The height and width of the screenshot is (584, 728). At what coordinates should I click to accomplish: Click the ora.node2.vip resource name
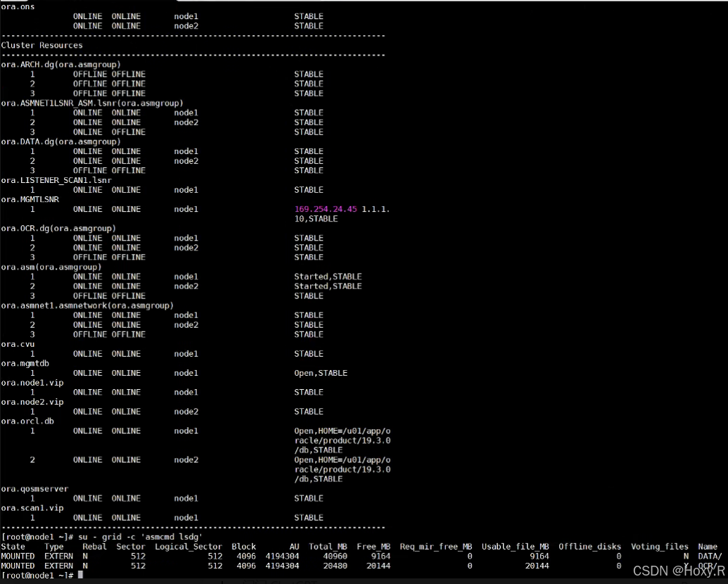coord(32,402)
